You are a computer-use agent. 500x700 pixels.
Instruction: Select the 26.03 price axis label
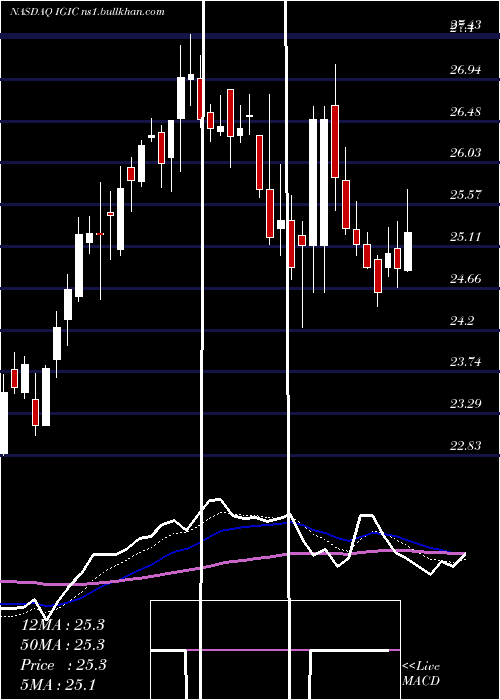point(466,153)
